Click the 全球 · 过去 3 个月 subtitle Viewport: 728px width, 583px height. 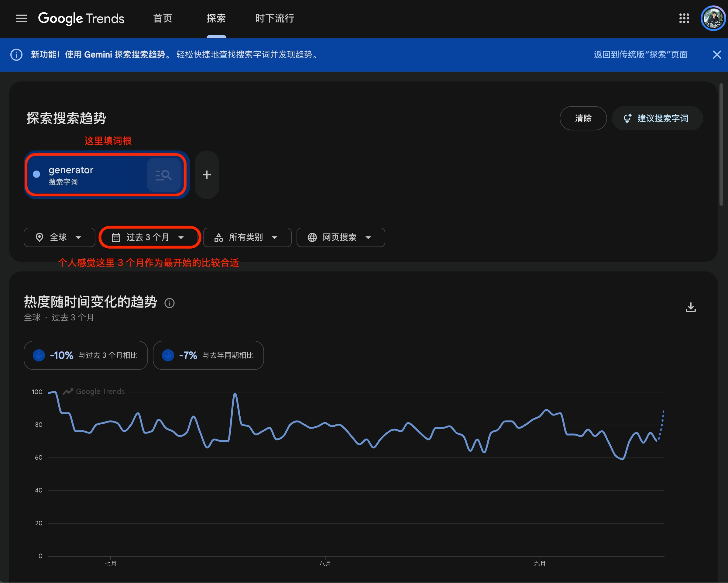pyautogui.click(x=59, y=318)
